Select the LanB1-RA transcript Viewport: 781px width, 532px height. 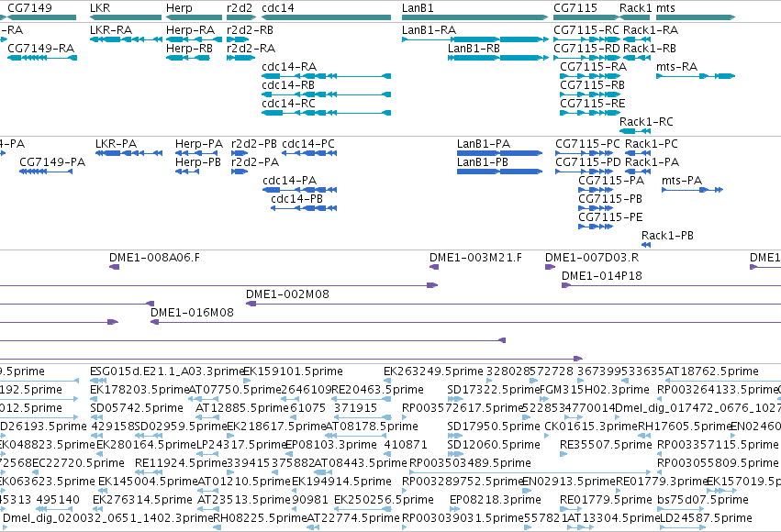[474, 39]
